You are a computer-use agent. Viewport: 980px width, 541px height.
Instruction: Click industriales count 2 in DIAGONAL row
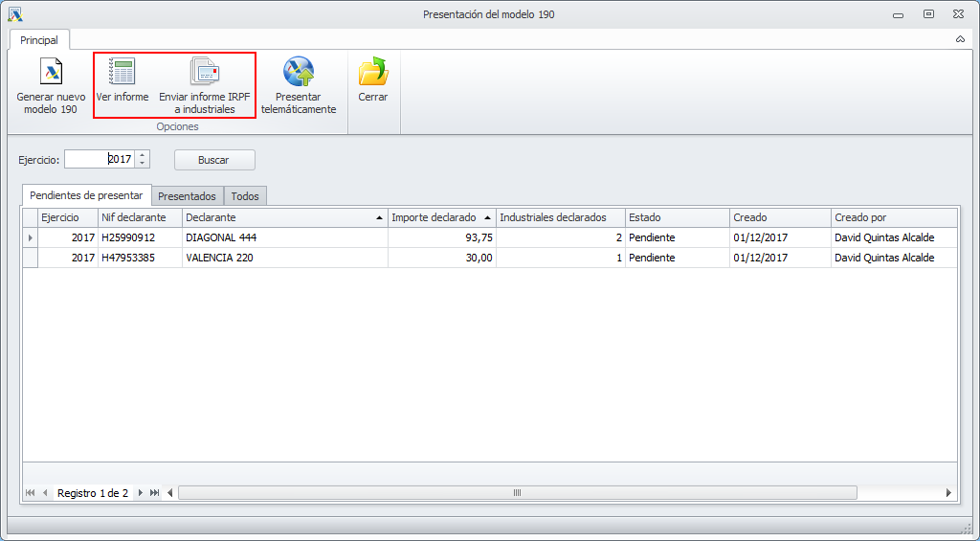pyautogui.click(x=561, y=237)
